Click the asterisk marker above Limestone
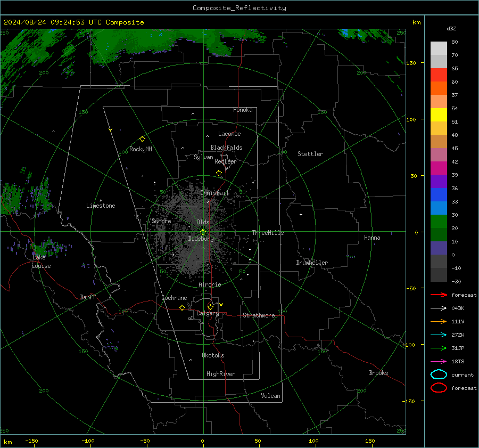479x448 pixels. coord(101,201)
